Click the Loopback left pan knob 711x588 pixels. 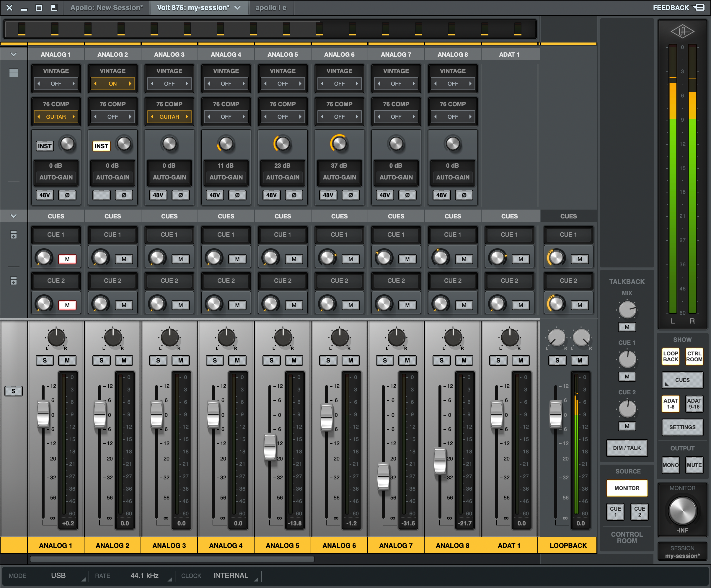(x=556, y=337)
